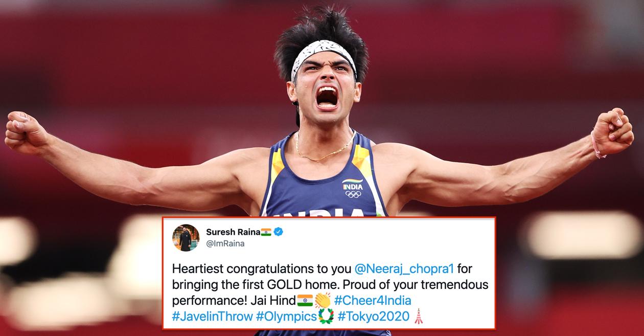This screenshot has height=336, width=644.
Task: Open the #Cheer4India hashtag
Action: pyautogui.click(x=373, y=300)
